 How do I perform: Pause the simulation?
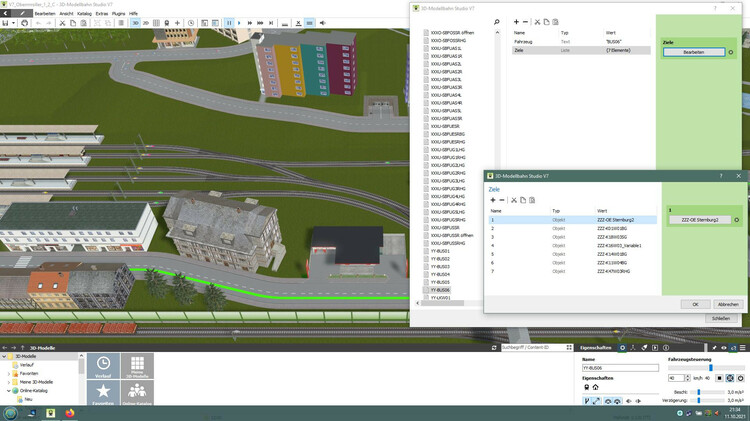point(229,22)
